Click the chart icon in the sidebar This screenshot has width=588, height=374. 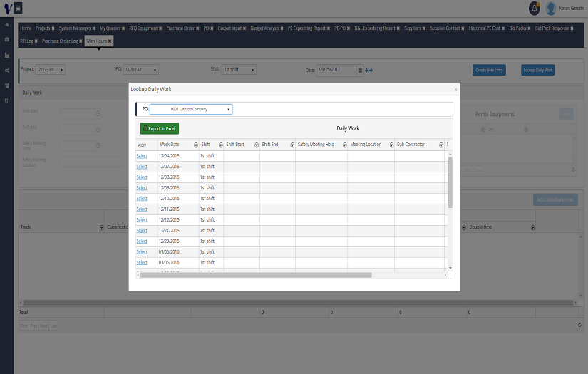click(6, 55)
